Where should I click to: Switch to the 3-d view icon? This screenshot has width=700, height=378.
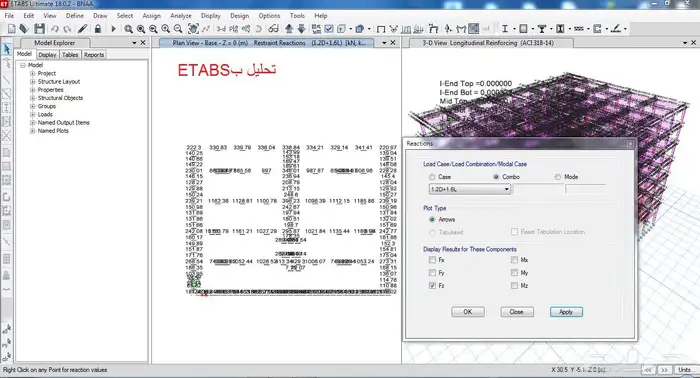pos(221,29)
